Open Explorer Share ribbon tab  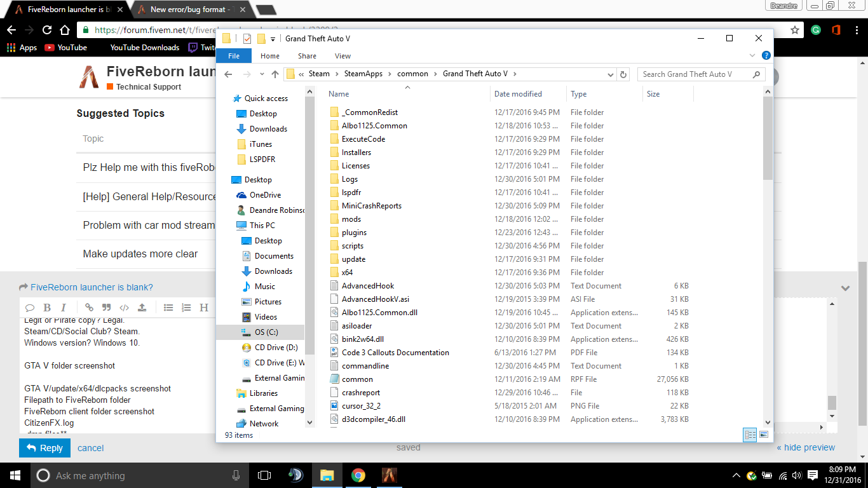(307, 56)
